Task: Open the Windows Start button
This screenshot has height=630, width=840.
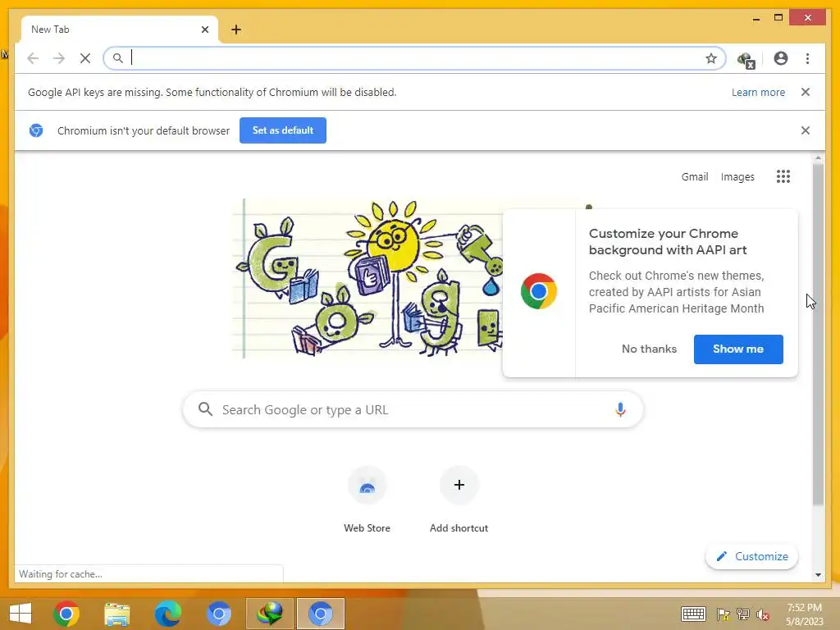Action: click(x=21, y=614)
